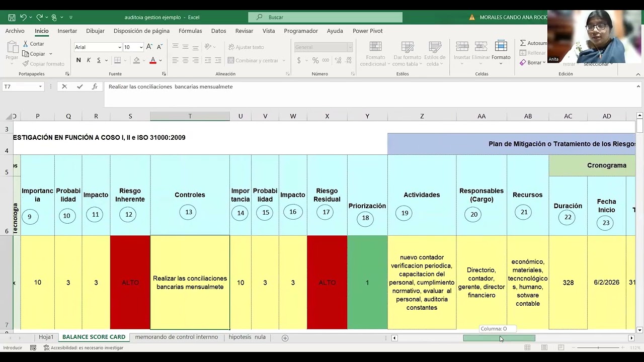The image size is (644, 362).
Task: Click the middle vertical align icon
Action: click(x=186, y=46)
